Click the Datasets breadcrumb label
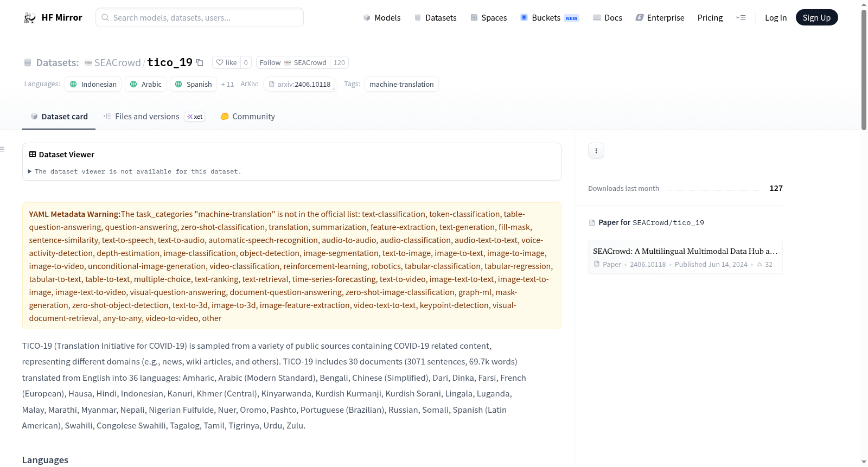 (x=58, y=62)
